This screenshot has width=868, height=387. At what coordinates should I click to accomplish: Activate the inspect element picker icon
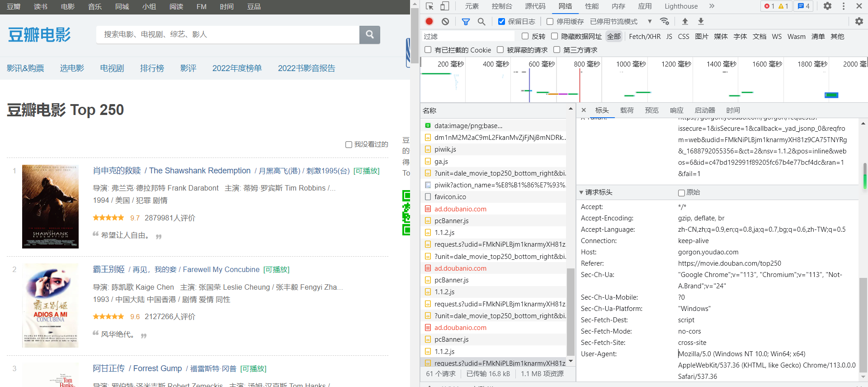point(429,6)
